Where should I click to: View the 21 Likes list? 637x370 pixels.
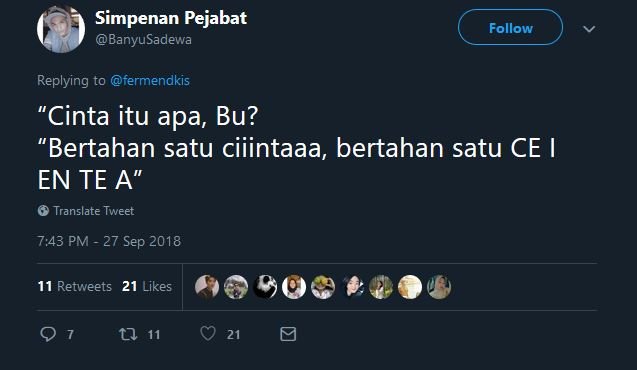(x=147, y=286)
